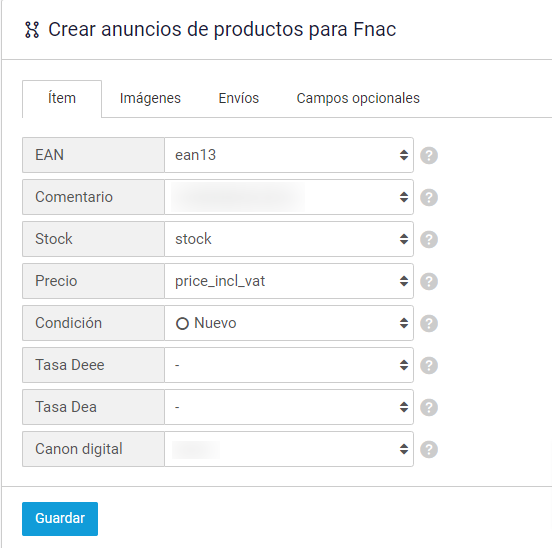Switch to the Imágenes tab

tap(150, 98)
